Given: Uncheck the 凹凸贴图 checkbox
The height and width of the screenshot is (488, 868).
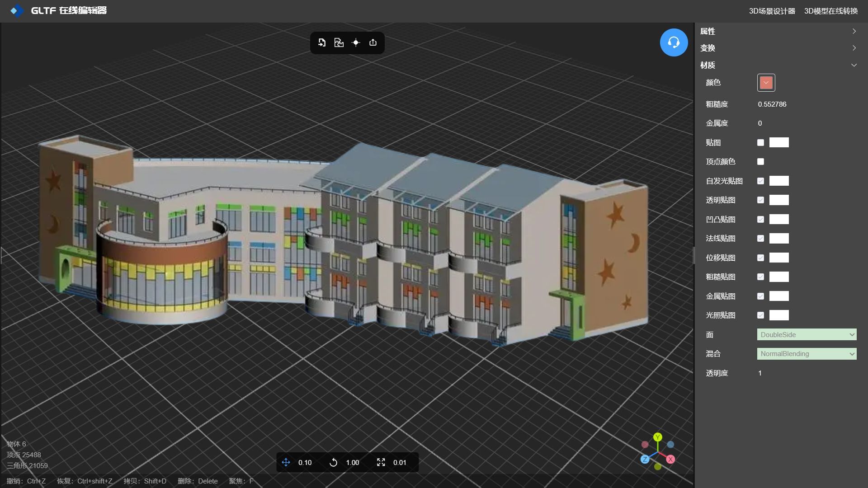Looking at the screenshot, I should [760, 219].
